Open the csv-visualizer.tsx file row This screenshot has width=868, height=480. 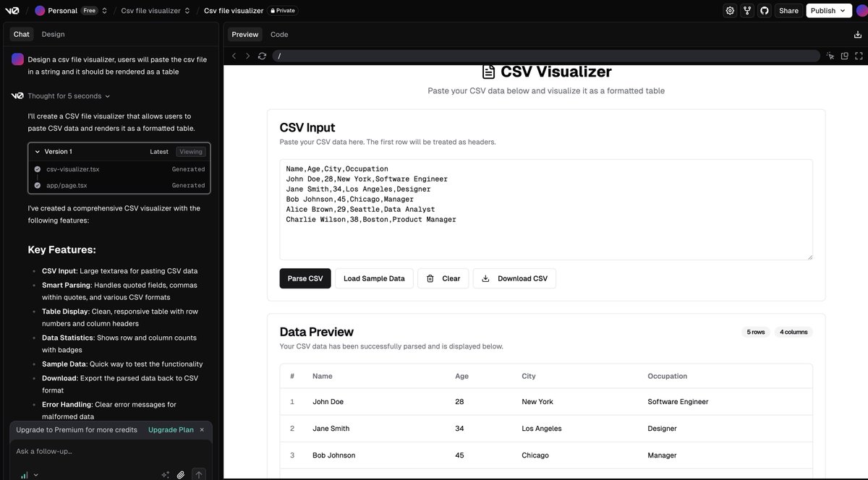pyautogui.click(x=119, y=169)
